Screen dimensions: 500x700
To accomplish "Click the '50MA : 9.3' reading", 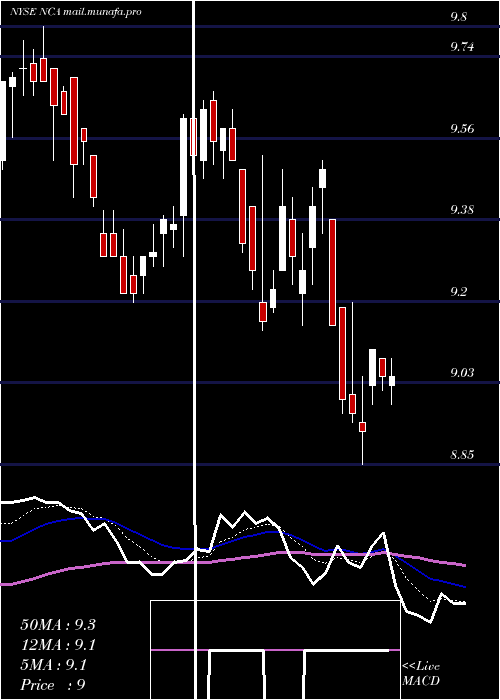I will coord(58,625).
